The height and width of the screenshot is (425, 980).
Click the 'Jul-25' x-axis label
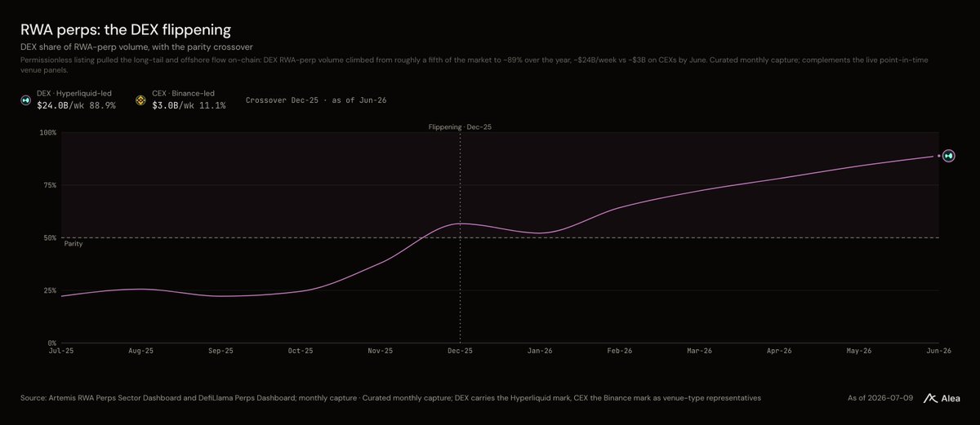[x=62, y=351]
